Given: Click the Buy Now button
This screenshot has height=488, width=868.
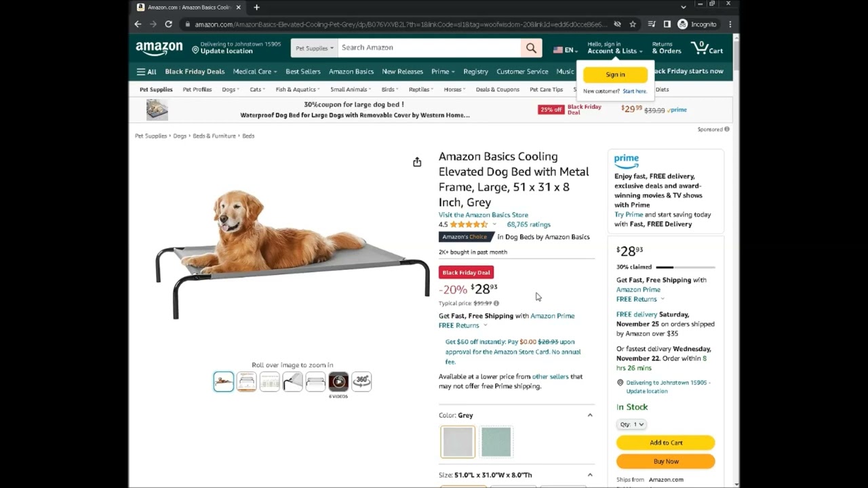Looking at the screenshot, I should pyautogui.click(x=665, y=462).
